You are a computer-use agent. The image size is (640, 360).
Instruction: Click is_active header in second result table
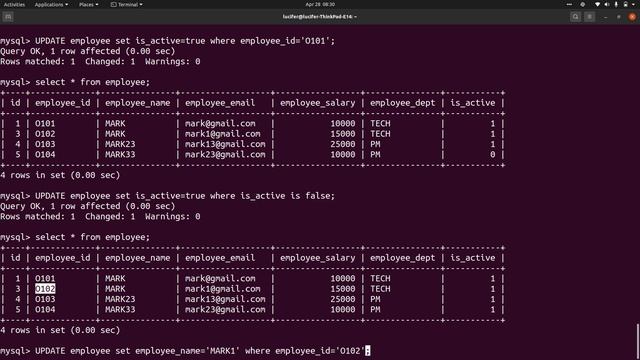(x=473, y=258)
